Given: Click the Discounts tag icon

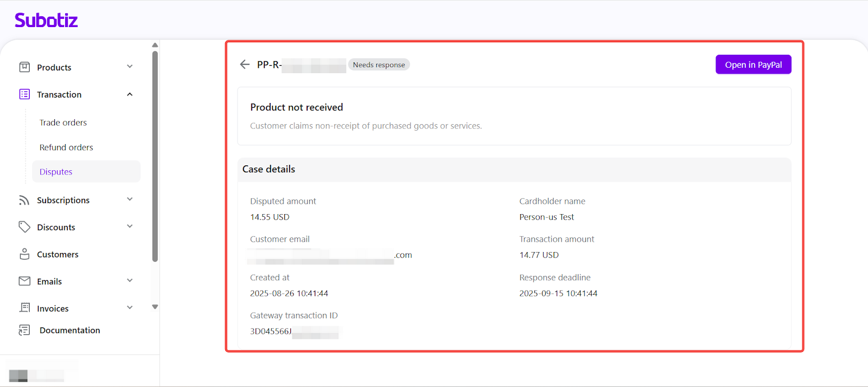Looking at the screenshot, I should pyautogui.click(x=24, y=227).
